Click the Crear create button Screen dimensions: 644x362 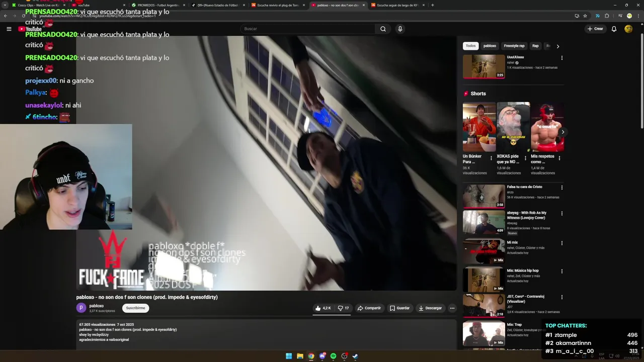pos(595,29)
